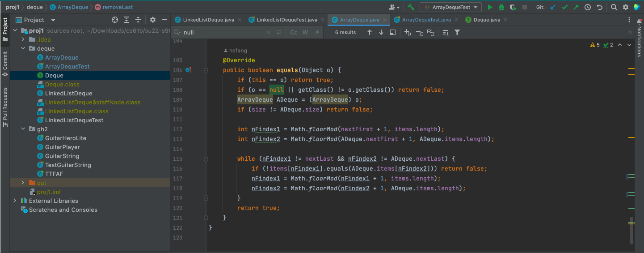Enable Regex search option

click(x=317, y=32)
